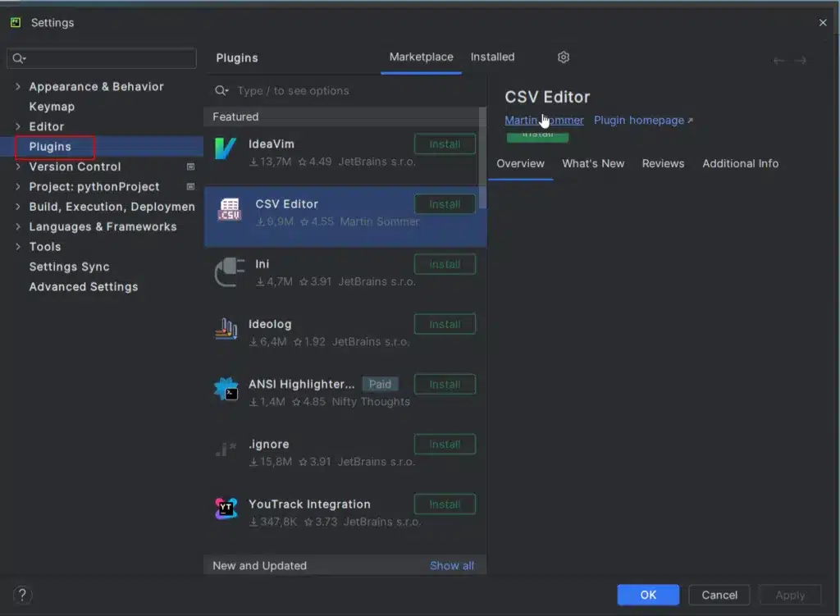Expand Project: pythonProject section

[18, 186]
